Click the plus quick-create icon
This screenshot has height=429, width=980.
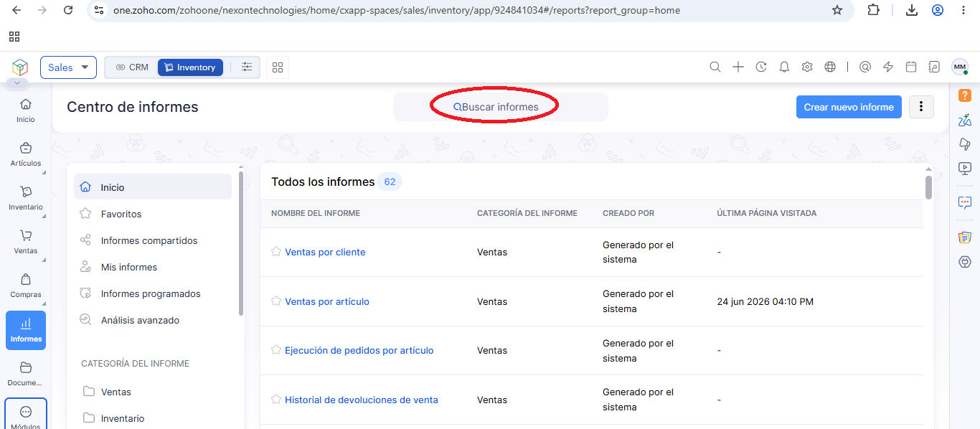coord(738,67)
